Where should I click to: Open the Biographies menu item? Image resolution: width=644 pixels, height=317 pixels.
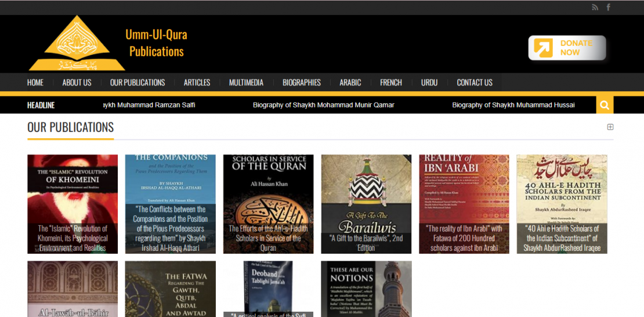(302, 82)
